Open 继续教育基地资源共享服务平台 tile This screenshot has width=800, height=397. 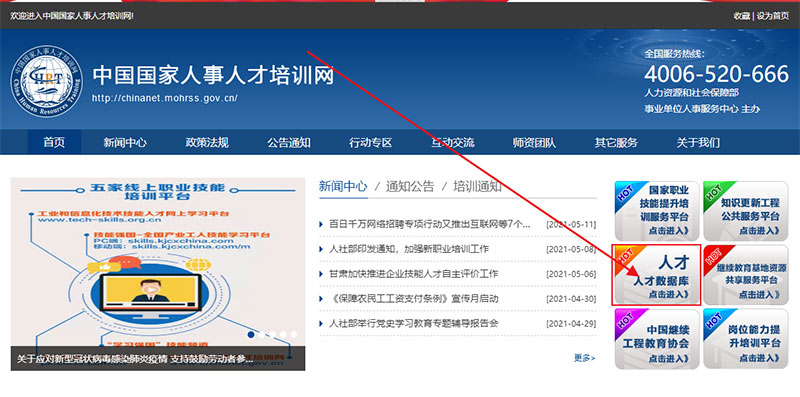tap(745, 275)
